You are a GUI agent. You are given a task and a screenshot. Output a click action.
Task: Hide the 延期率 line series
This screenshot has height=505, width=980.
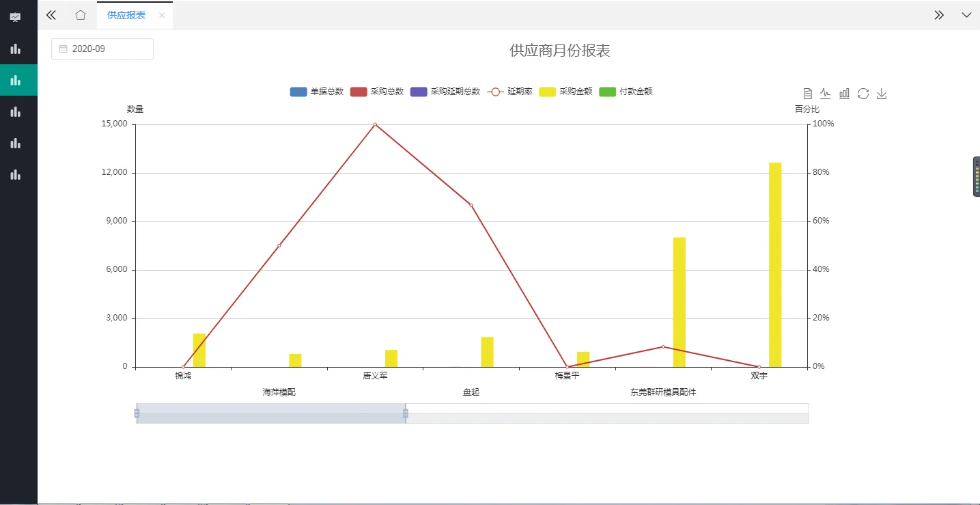point(509,92)
